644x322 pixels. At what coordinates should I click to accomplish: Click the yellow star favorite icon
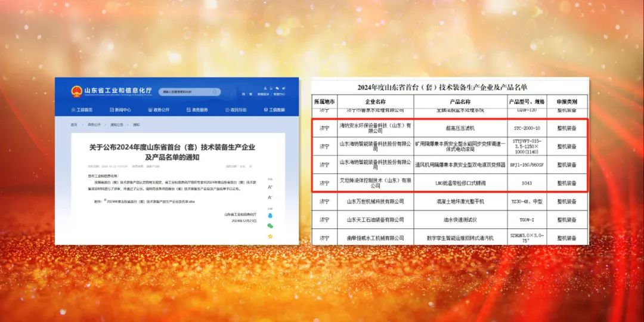(x=270, y=237)
